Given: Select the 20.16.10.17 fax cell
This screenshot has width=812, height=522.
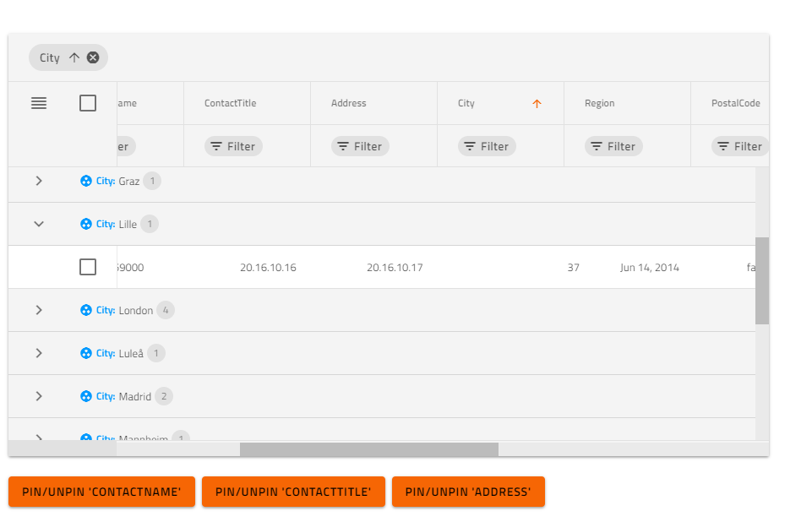Looking at the screenshot, I should 395,268.
